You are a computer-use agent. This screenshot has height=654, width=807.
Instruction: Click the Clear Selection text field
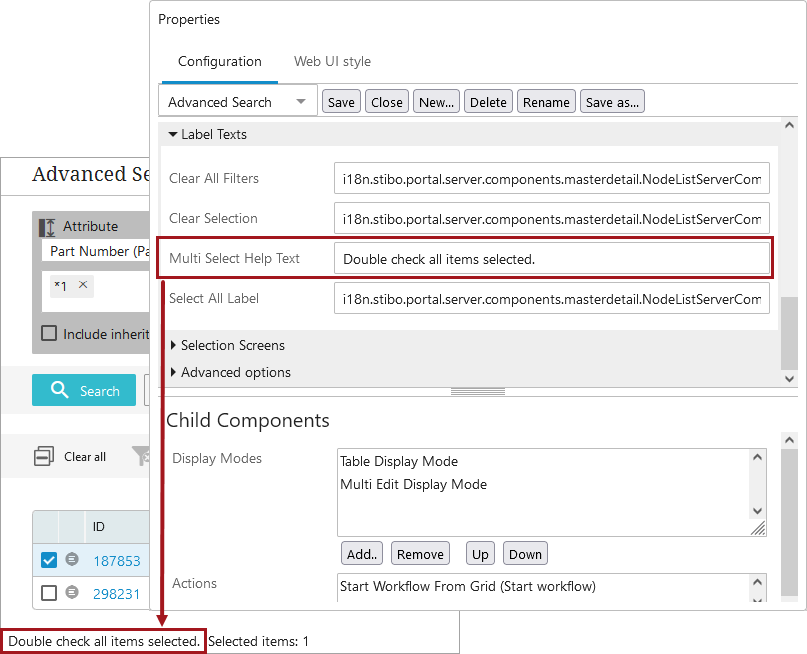[552, 218]
